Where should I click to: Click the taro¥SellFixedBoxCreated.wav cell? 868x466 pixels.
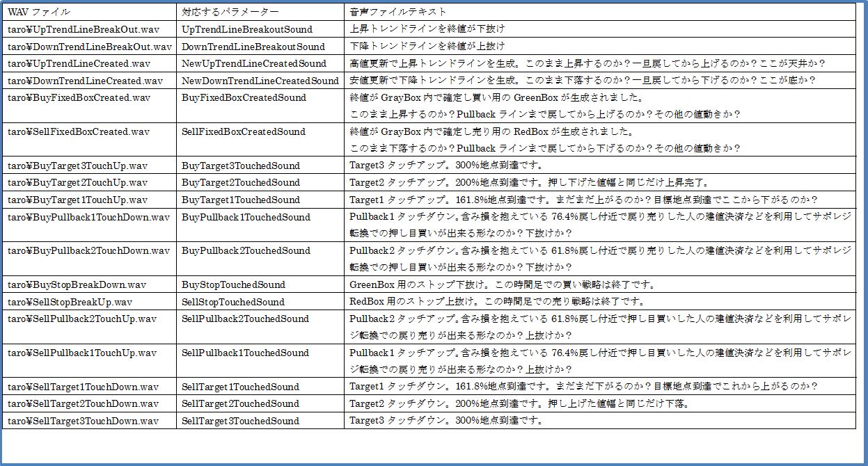tap(89, 140)
